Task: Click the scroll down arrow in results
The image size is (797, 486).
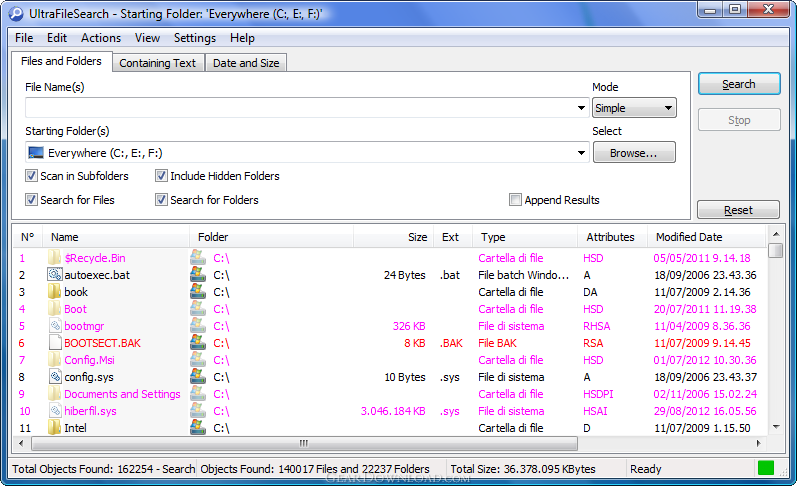Action: point(776,427)
